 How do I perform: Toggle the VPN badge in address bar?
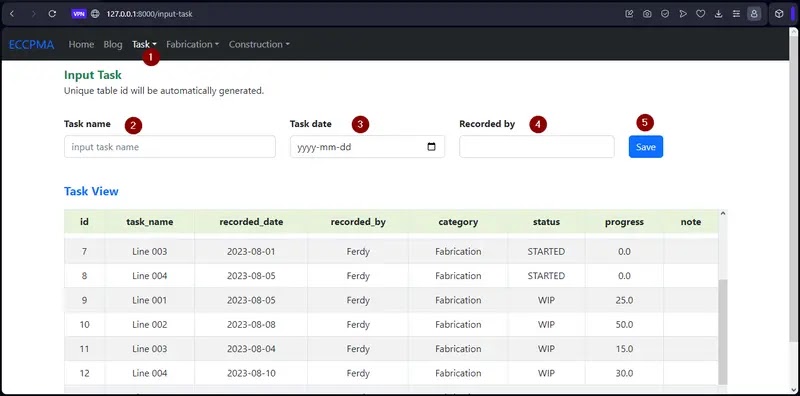pos(79,14)
